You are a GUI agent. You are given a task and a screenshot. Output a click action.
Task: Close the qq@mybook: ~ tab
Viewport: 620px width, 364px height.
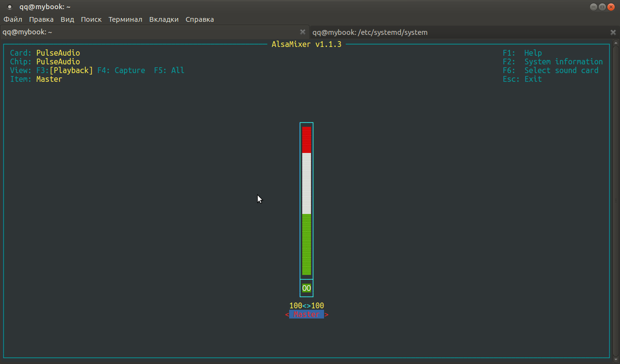[x=303, y=32]
